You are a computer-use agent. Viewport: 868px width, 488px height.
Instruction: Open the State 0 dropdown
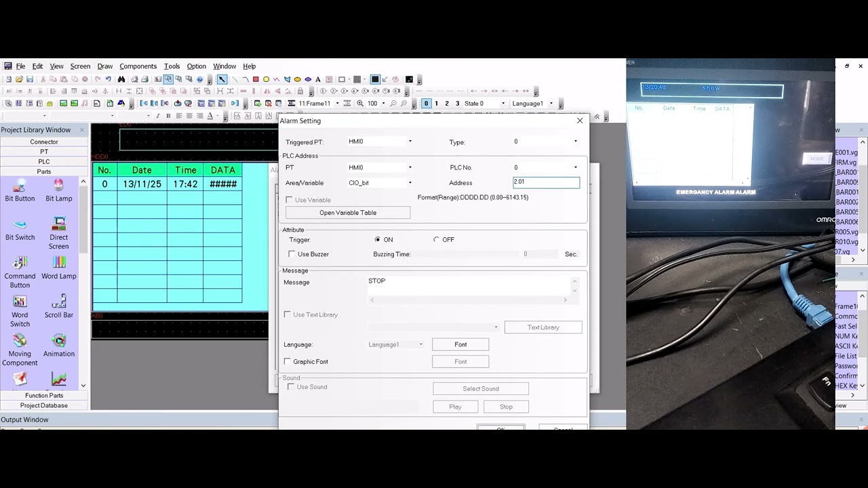502,104
